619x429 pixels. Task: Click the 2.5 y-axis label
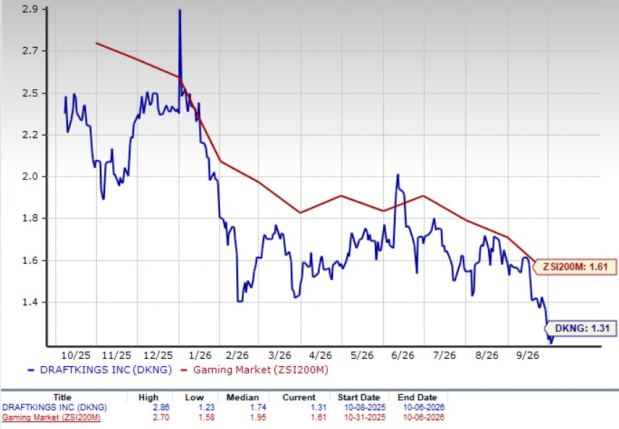[30, 93]
